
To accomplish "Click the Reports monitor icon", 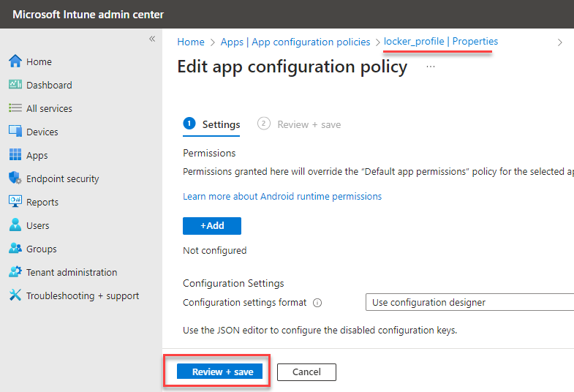I will 15,201.
